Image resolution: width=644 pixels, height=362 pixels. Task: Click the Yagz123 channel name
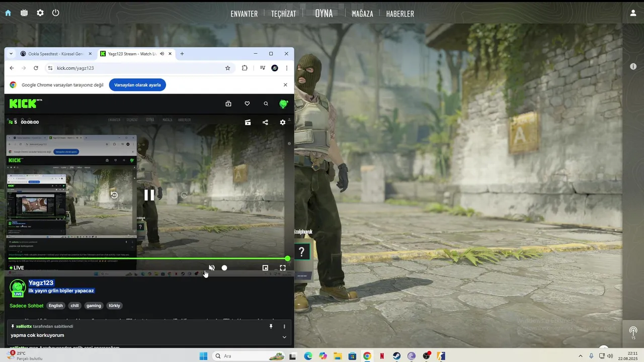point(41,283)
